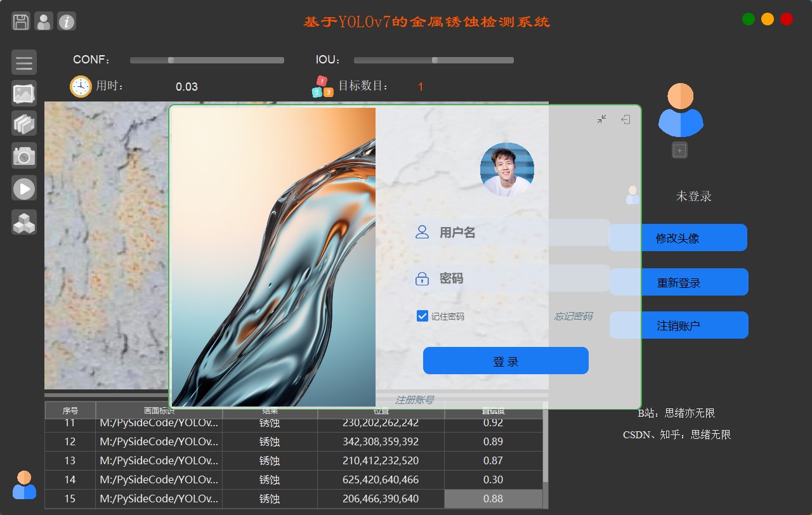This screenshot has height=515, width=812.
Task: Click the save disk icon
Action: (21, 22)
